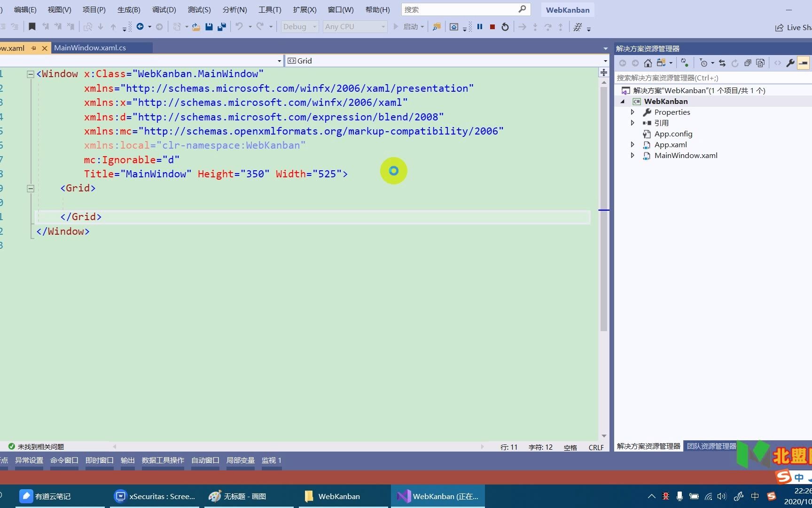Select the App.config file
Image resolution: width=812 pixels, height=508 pixels.
tap(673, 134)
